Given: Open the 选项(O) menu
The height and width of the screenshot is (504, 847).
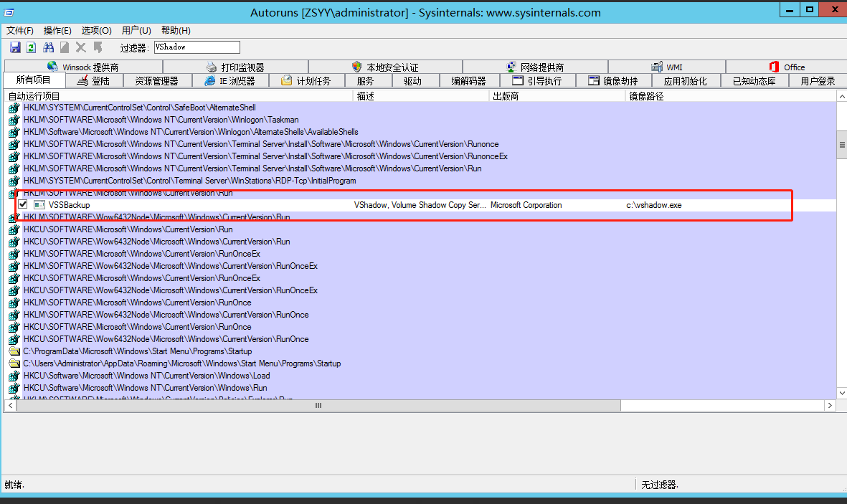Looking at the screenshot, I should pyautogui.click(x=96, y=30).
